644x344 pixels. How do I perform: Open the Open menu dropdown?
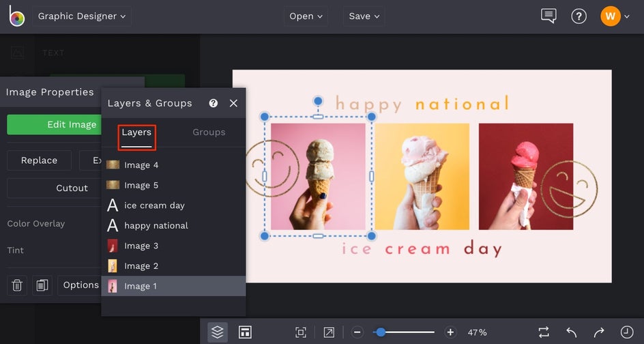(306, 16)
